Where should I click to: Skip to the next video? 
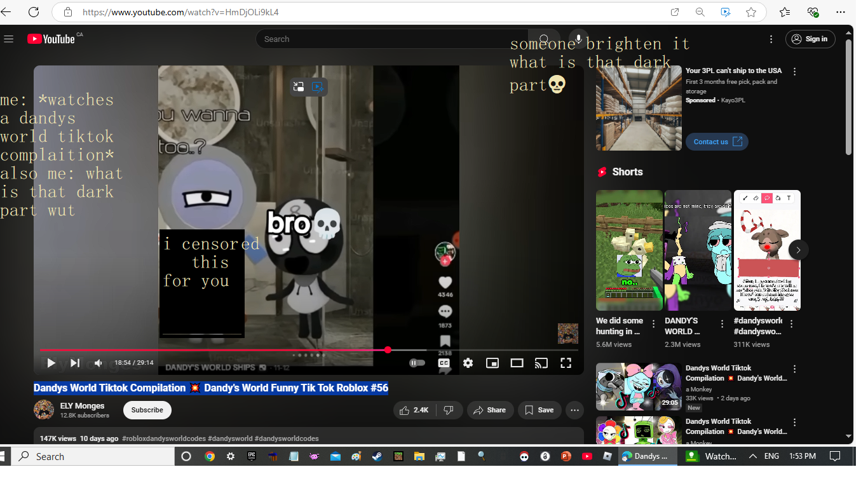75,363
